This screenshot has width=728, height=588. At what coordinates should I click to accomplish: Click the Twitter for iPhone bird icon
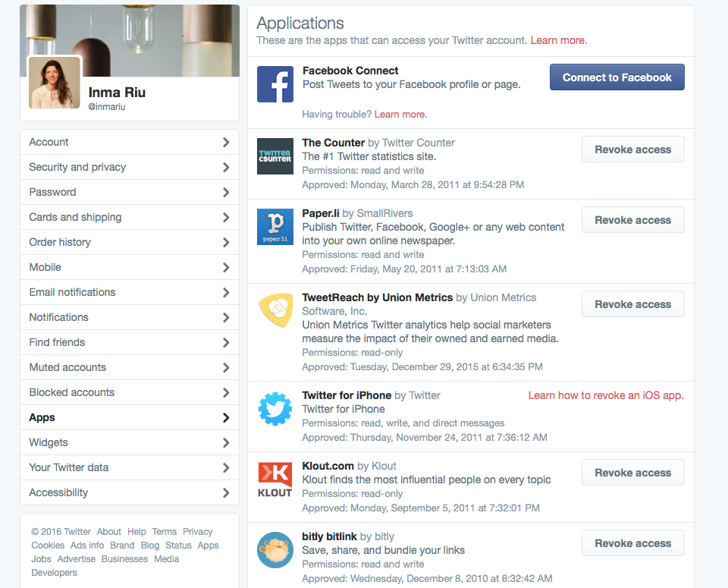[x=275, y=409]
